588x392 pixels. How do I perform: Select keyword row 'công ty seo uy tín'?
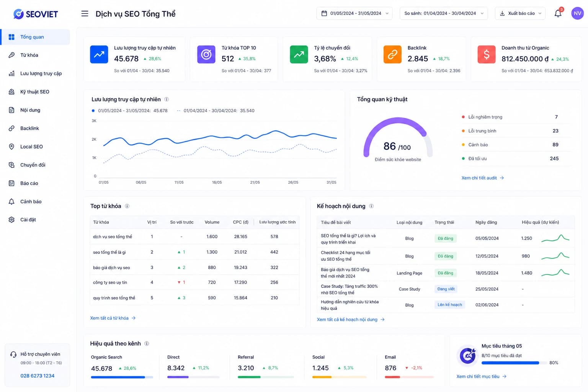coord(194,283)
